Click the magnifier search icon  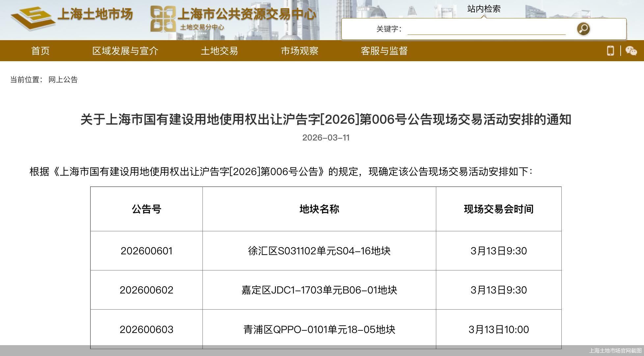click(x=583, y=29)
